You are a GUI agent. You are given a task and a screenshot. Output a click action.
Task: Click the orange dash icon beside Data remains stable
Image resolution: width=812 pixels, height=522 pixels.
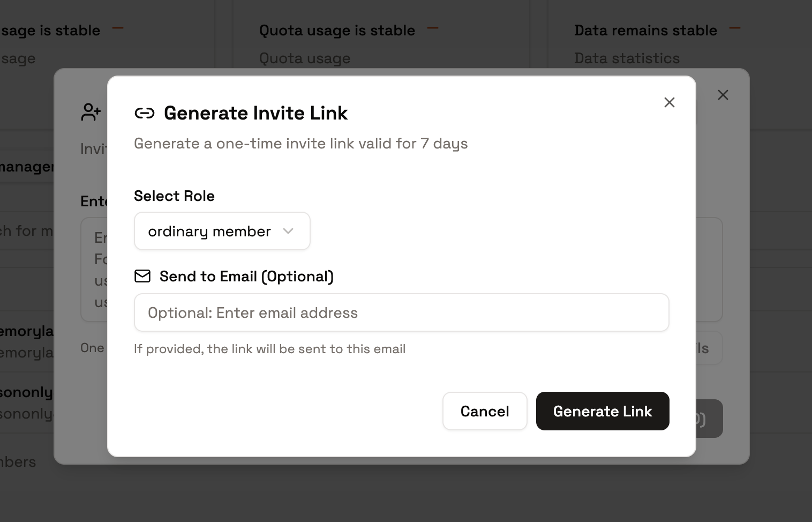[x=735, y=28]
